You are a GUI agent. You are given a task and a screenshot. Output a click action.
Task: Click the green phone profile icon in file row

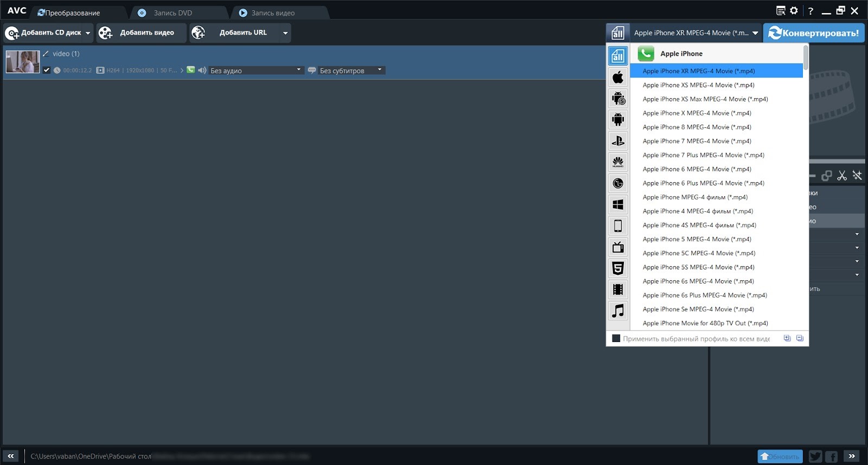coord(190,70)
